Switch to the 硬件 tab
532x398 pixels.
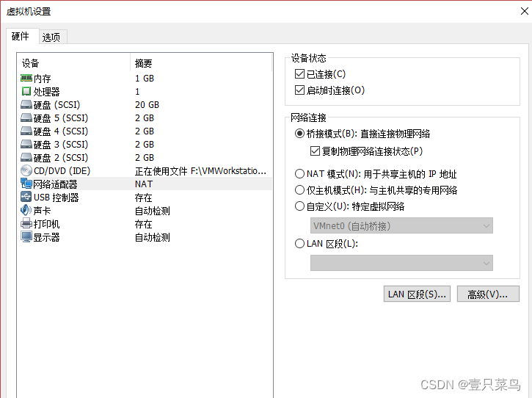coord(20,37)
